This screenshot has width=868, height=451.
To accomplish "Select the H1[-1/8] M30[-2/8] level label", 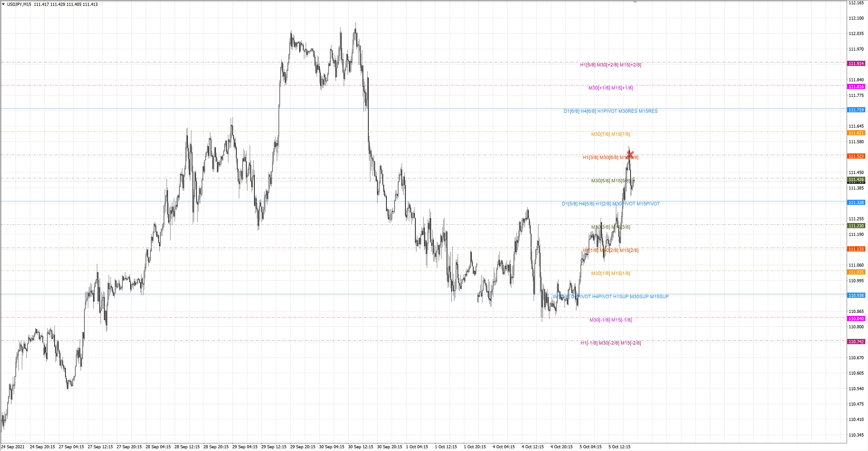I will 610,343.
